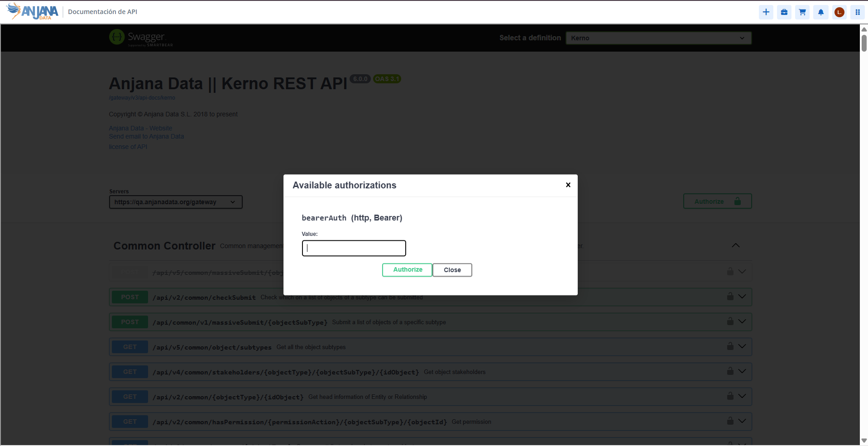Click the bearerAuth (http, Bearer) label

pyautogui.click(x=352, y=218)
